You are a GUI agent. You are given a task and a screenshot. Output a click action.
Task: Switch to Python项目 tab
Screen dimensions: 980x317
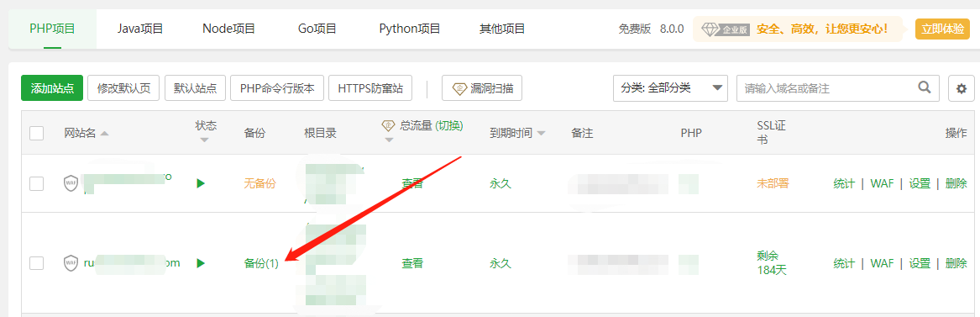tap(410, 29)
